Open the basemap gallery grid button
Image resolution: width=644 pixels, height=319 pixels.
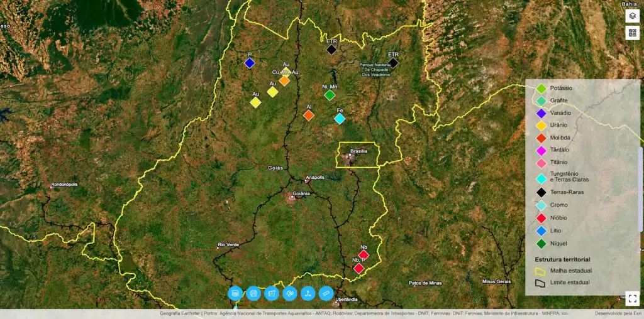(x=633, y=33)
